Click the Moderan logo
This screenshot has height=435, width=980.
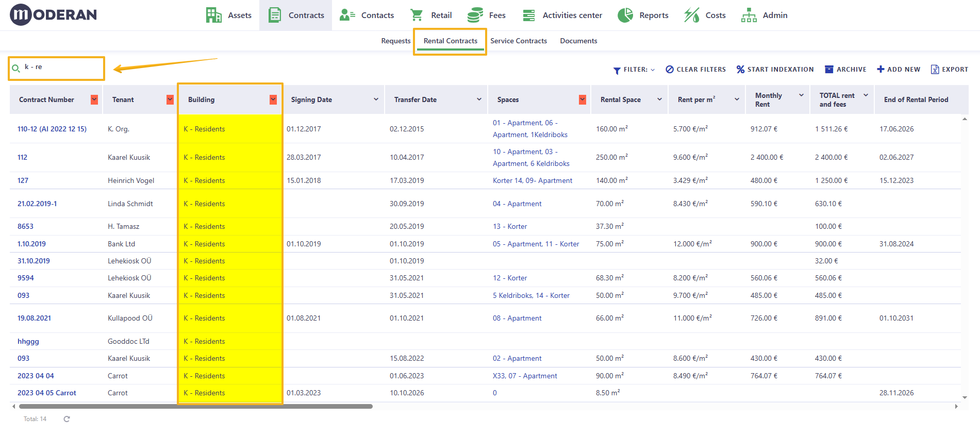coord(53,14)
